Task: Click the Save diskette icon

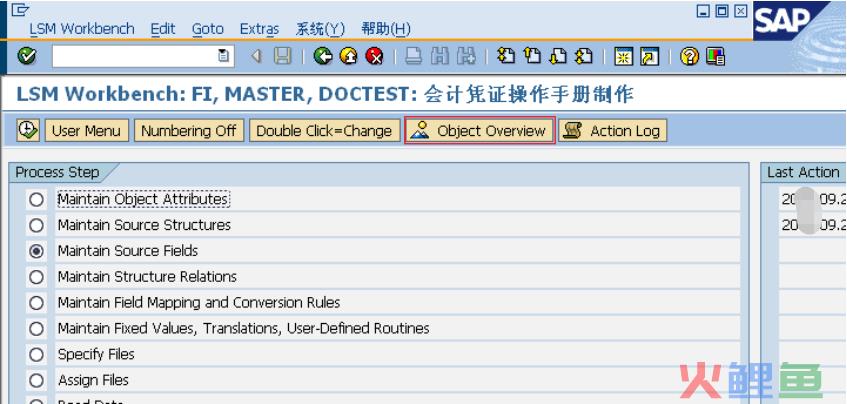Action: pyautogui.click(x=283, y=56)
